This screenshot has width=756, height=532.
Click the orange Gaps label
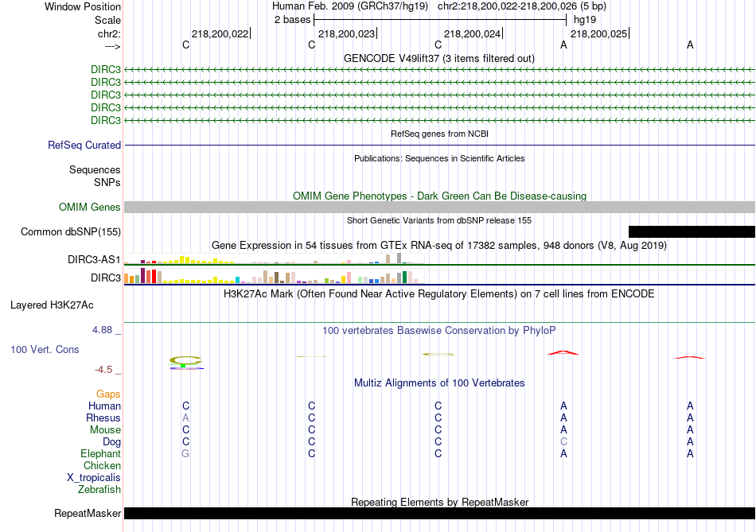click(108, 394)
